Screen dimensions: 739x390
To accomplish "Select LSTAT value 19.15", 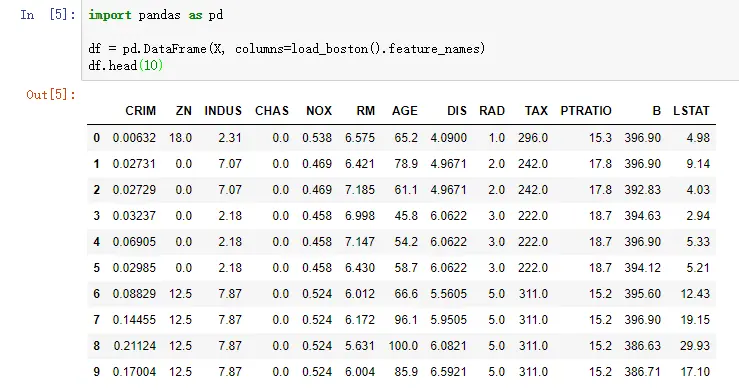I will tap(695, 319).
